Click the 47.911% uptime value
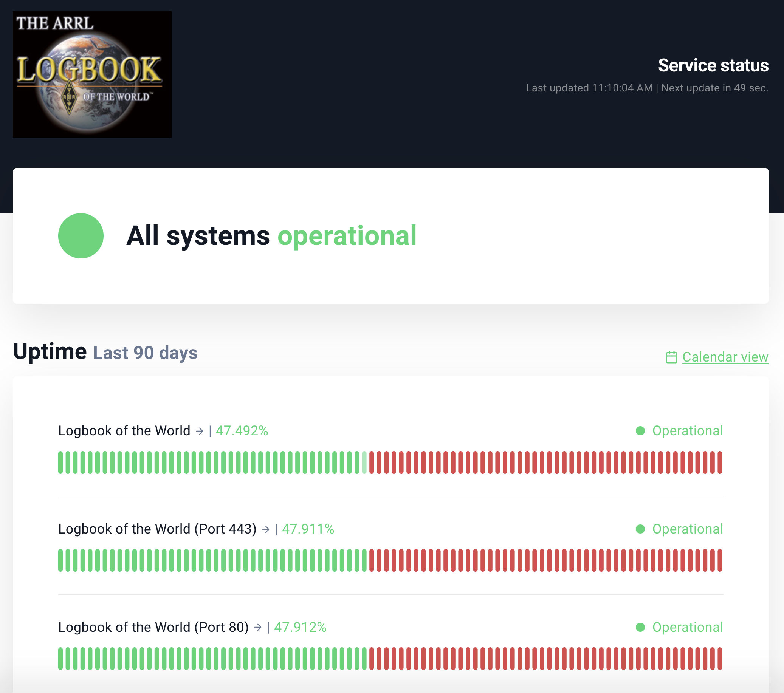Image resolution: width=784 pixels, height=693 pixels. pyautogui.click(x=308, y=529)
